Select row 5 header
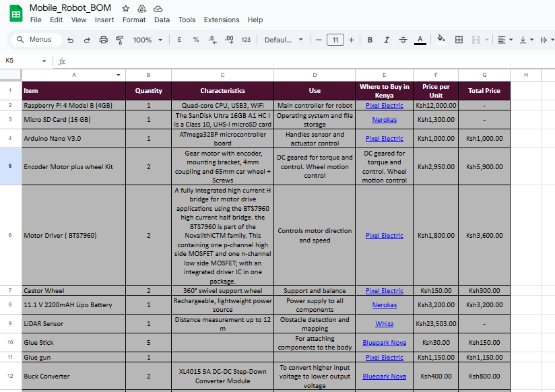The width and height of the screenshot is (555, 392). click(10, 166)
